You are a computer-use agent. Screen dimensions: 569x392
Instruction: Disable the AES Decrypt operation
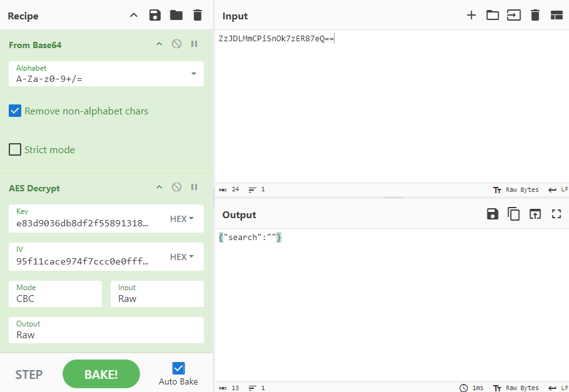coord(177,188)
